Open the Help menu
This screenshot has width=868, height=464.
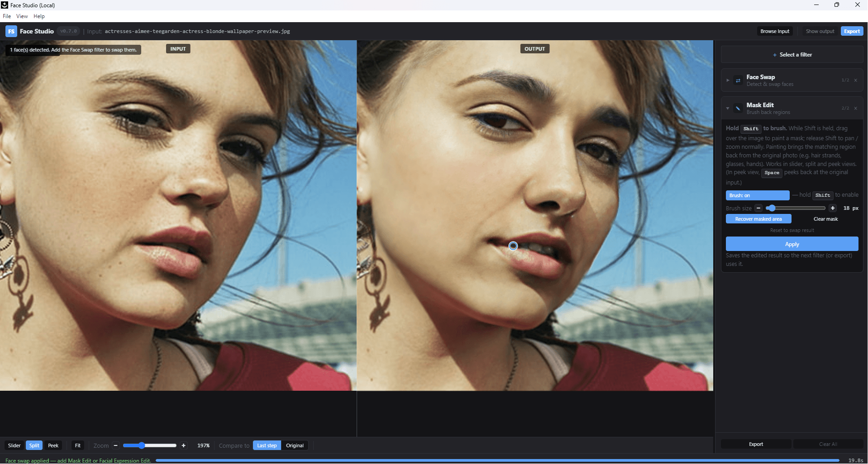pos(39,16)
